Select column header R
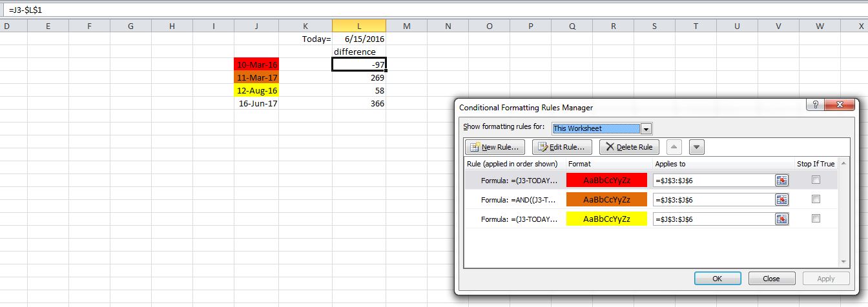Image resolution: width=868 pixels, height=307 pixels. tap(613, 26)
